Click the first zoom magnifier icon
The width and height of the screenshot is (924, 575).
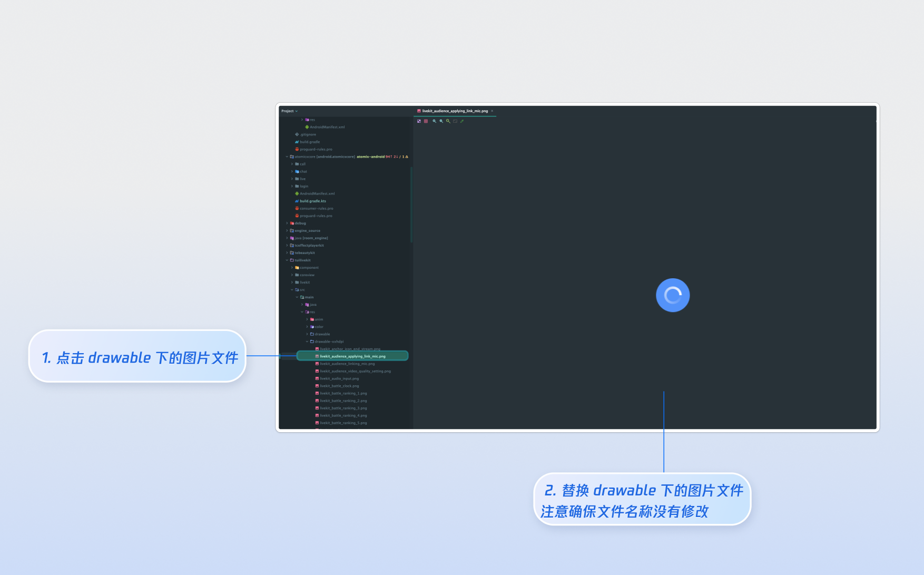point(435,121)
